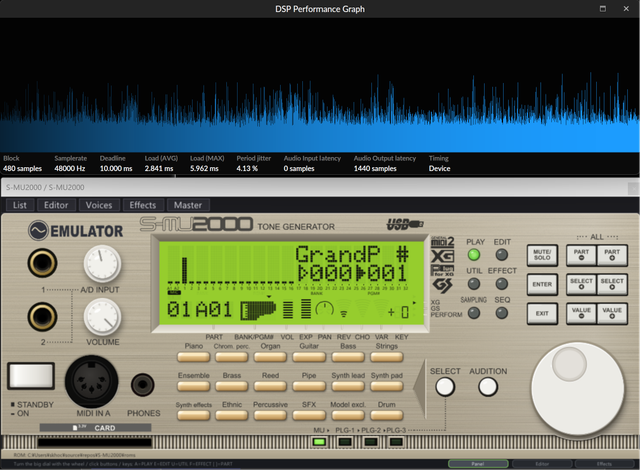Toggle the PLG-1 indicator LED

(x=345, y=442)
